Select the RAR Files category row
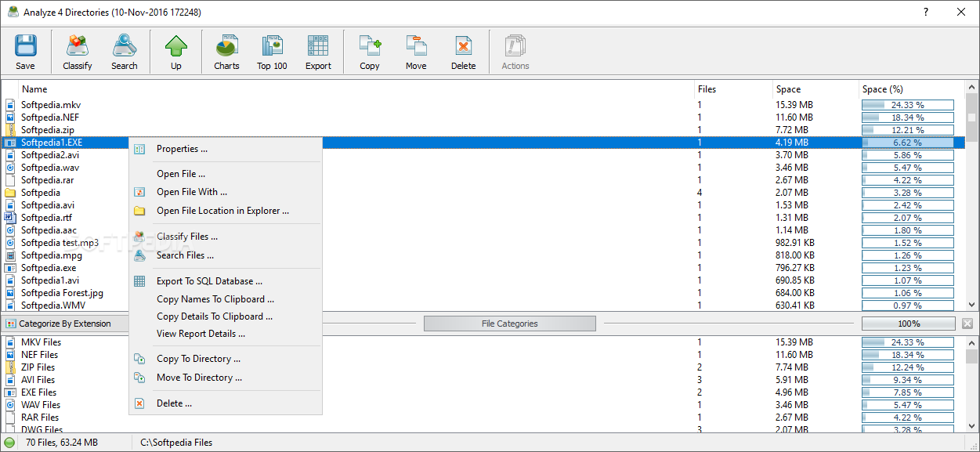 [x=483, y=418]
